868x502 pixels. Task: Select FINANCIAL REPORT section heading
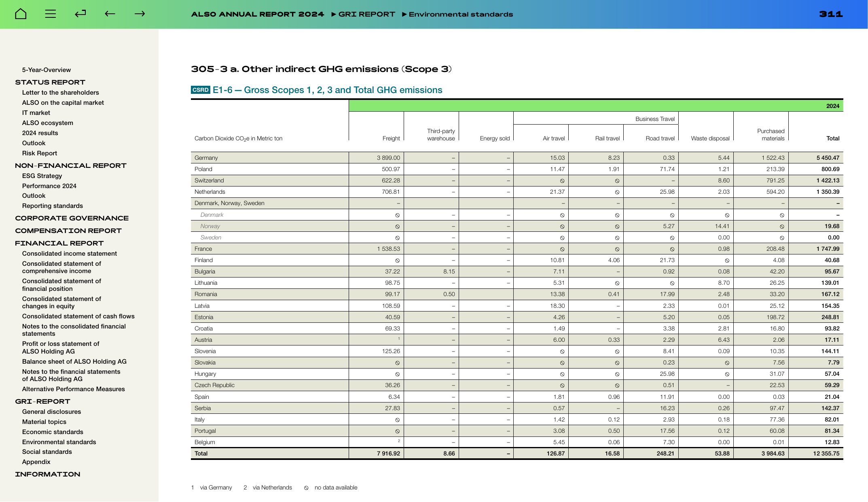[x=59, y=243]
